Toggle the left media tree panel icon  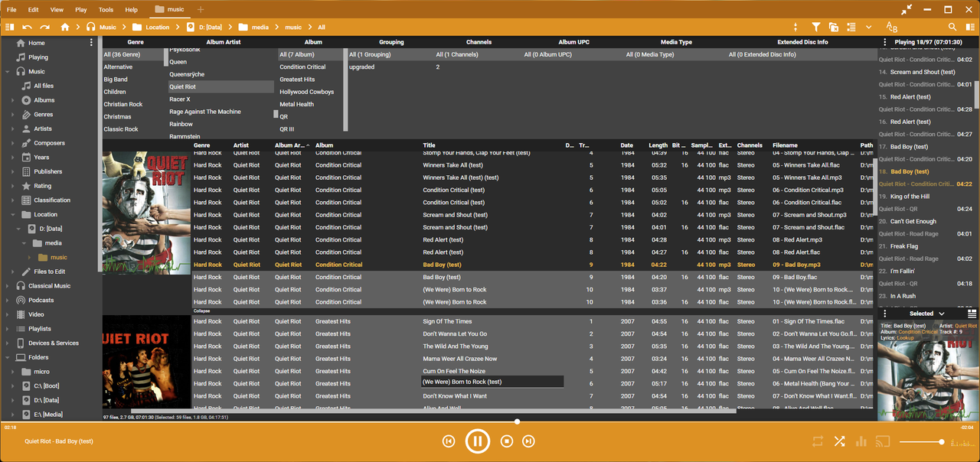pos(9,27)
